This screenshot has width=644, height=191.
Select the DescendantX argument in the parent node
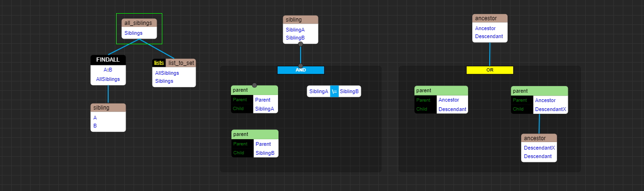point(551,109)
